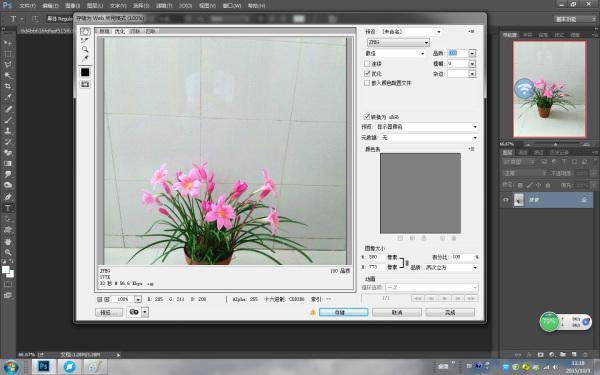Switch to the 双联 (2-Up) tab
Image resolution: width=600 pixels, height=375 pixels.
pos(135,31)
